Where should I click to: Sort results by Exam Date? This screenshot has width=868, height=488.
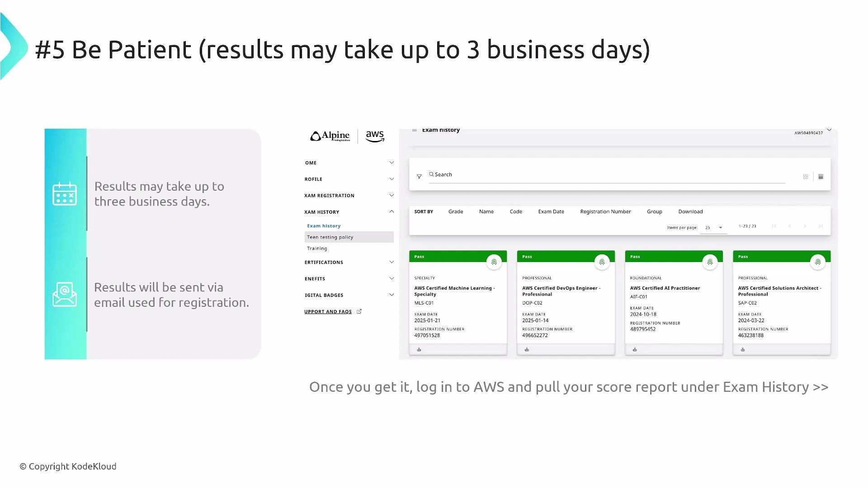(x=551, y=211)
